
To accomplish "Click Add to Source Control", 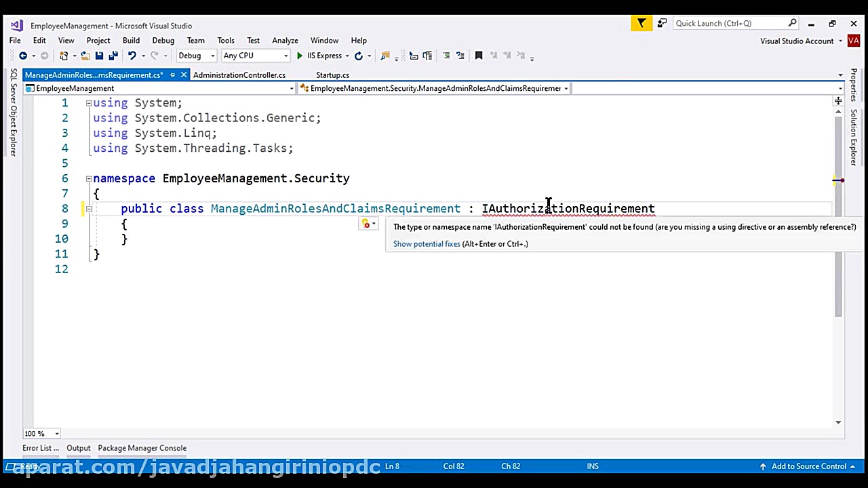I will 810,466.
